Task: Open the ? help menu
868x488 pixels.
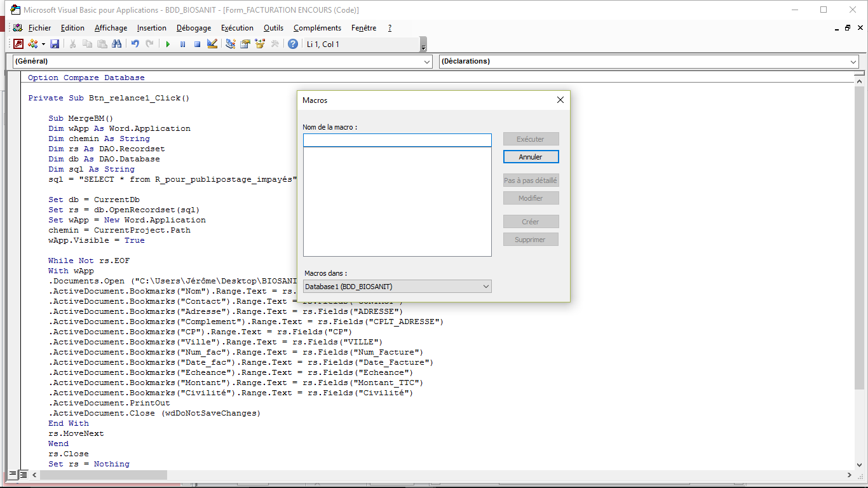Action: [390, 28]
